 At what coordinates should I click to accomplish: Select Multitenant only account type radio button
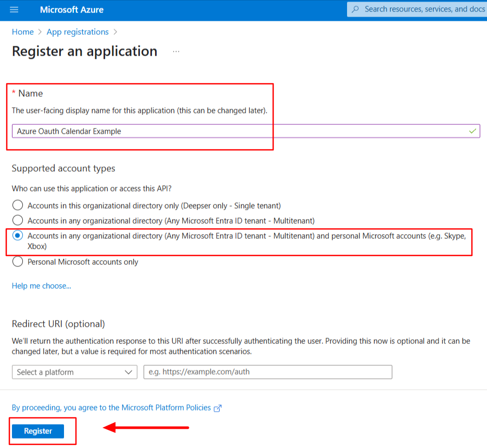click(x=18, y=220)
